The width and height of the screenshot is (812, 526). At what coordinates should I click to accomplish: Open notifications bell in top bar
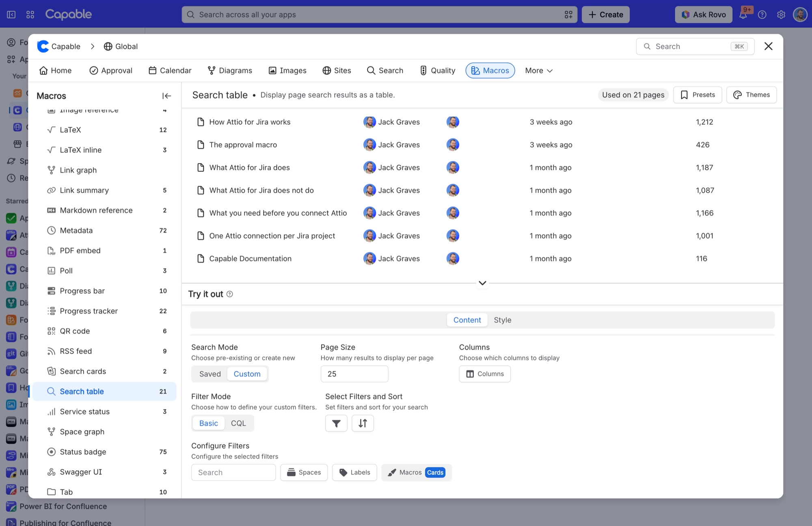[x=743, y=15]
